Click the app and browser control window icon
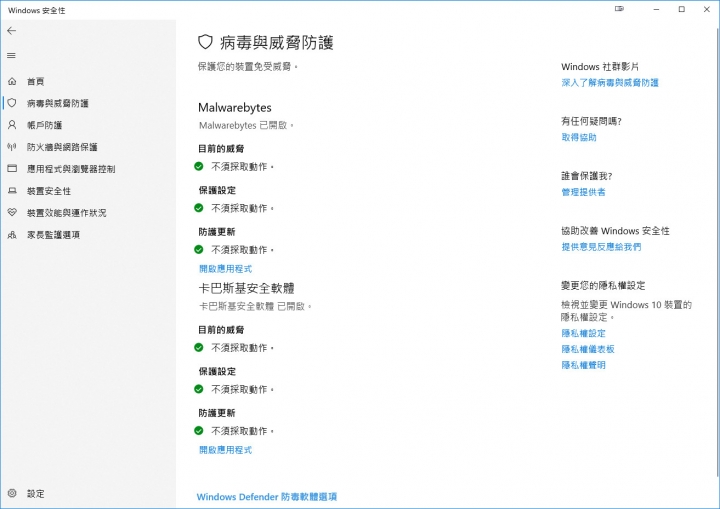The image size is (720, 509). pos(12,169)
